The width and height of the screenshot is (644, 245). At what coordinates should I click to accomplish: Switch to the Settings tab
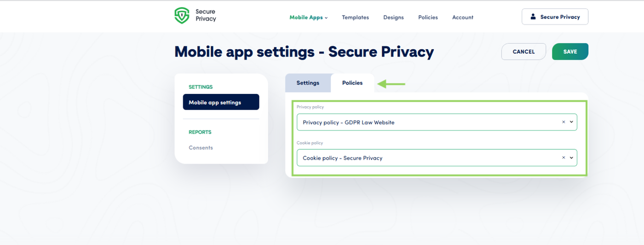[x=308, y=83]
